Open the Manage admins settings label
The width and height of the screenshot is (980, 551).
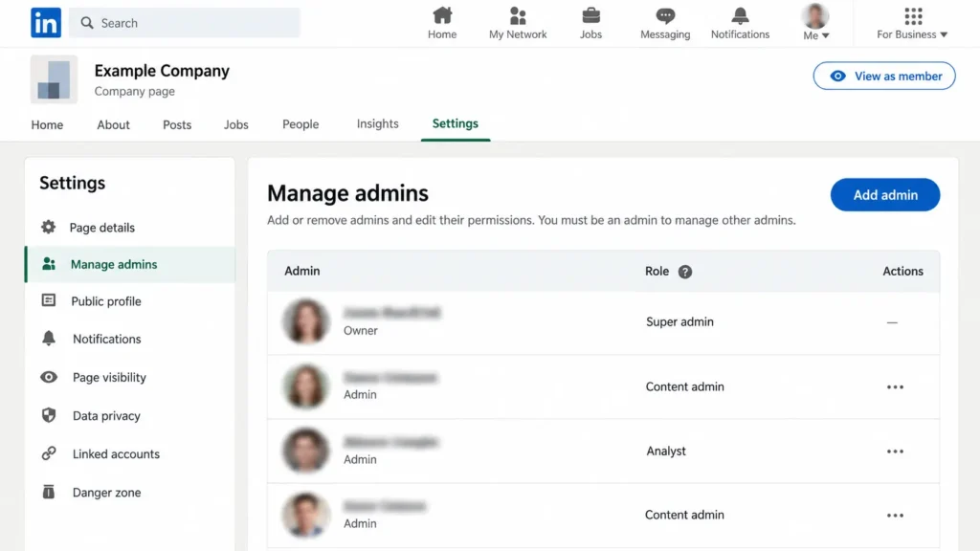pyautogui.click(x=114, y=264)
